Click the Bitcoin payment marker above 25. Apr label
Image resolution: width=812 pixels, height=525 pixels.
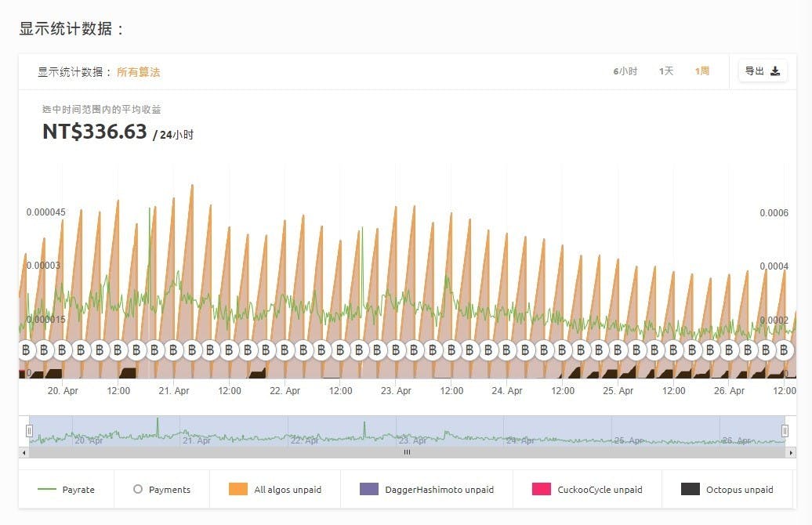[x=618, y=350]
